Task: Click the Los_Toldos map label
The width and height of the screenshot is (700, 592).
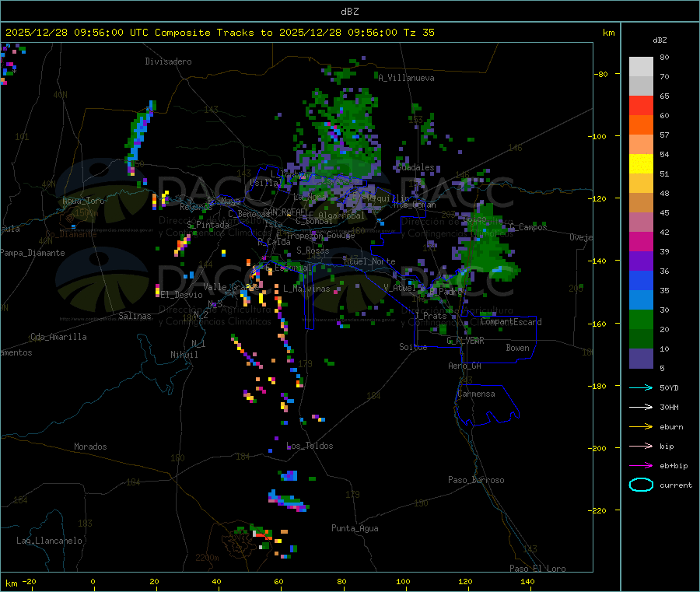Action: click(x=310, y=446)
